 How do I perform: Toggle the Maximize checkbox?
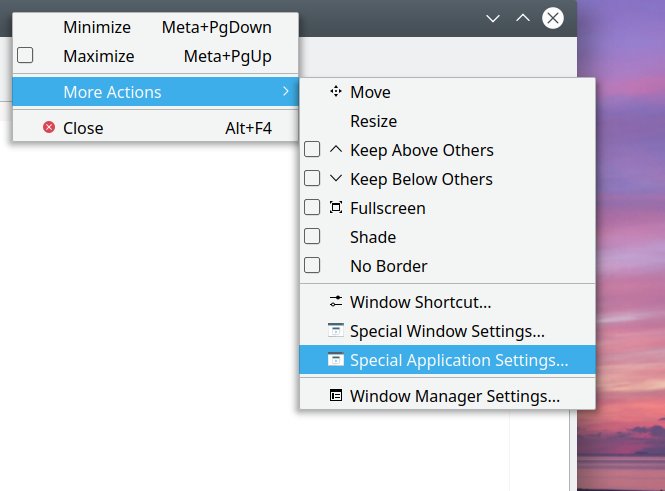click(x=26, y=56)
